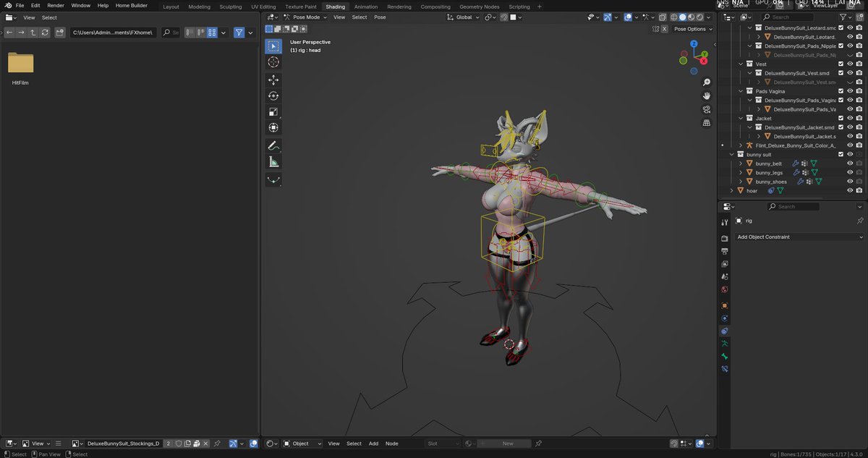
Task: Activate the Select Box tool
Action: 273,46
